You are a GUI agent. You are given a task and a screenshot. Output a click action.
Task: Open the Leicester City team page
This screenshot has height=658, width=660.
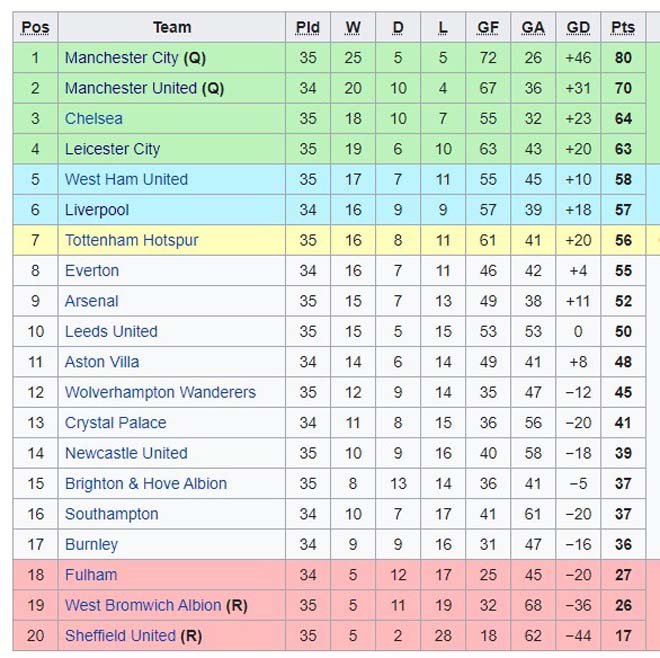point(112,149)
